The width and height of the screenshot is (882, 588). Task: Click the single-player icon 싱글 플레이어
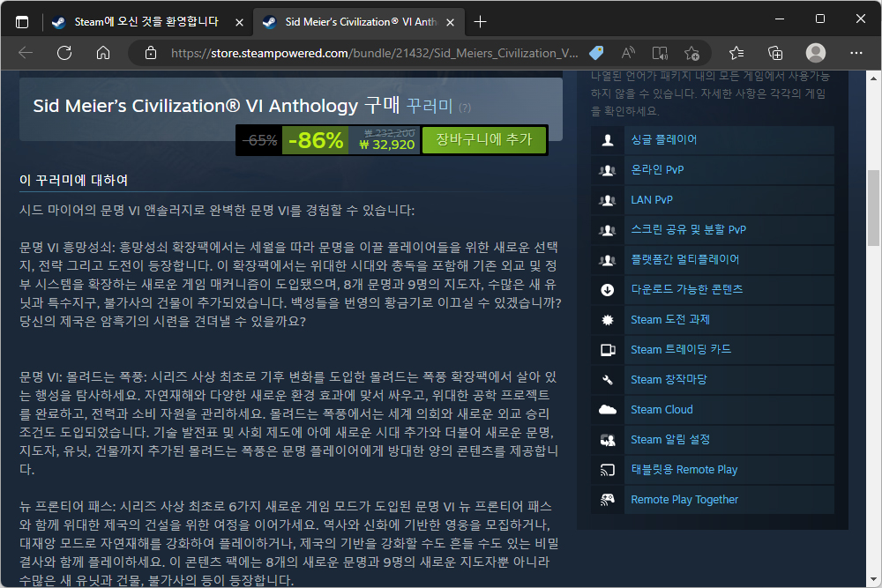click(x=608, y=140)
